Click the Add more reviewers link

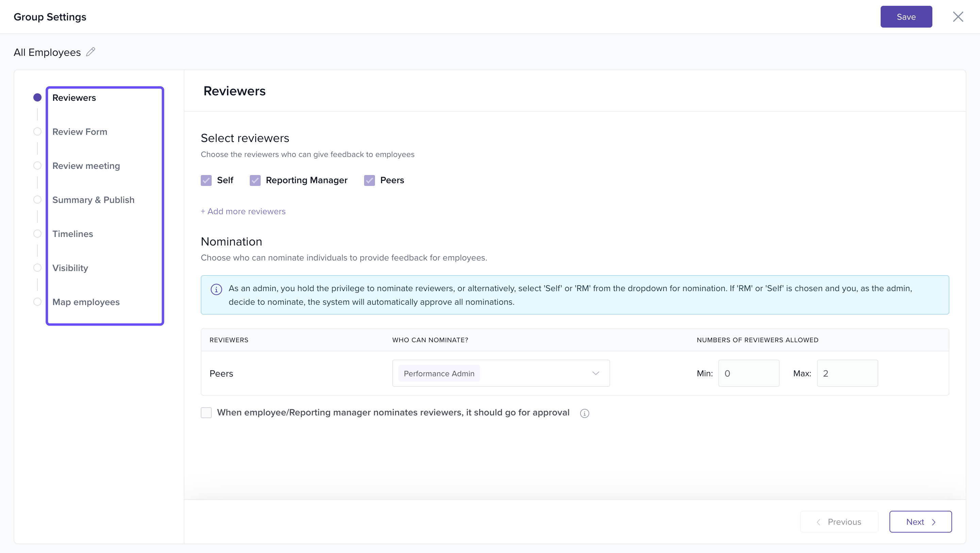pyautogui.click(x=243, y=211)
